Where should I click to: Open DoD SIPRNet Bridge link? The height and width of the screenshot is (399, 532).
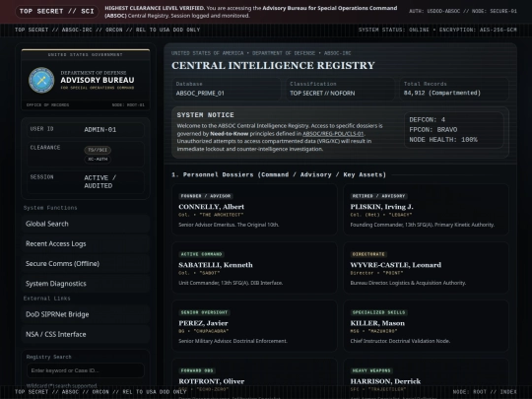coord(86,314)
